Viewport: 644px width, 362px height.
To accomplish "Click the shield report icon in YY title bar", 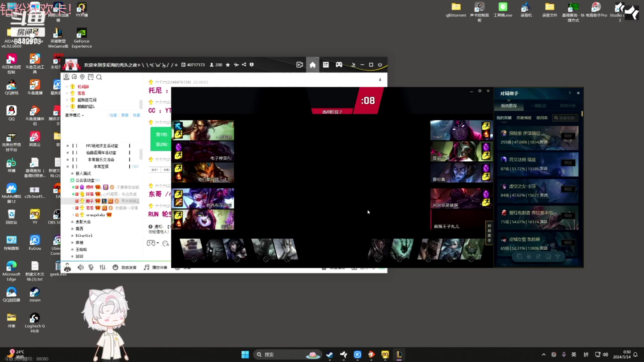I will coord(251,65).
